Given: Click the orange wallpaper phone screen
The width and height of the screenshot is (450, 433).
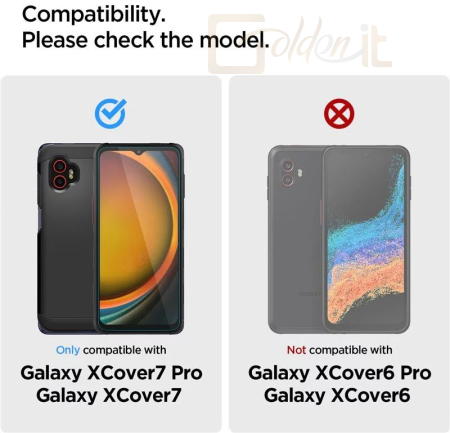Looking at the screenshot, I should click(139, 238).
